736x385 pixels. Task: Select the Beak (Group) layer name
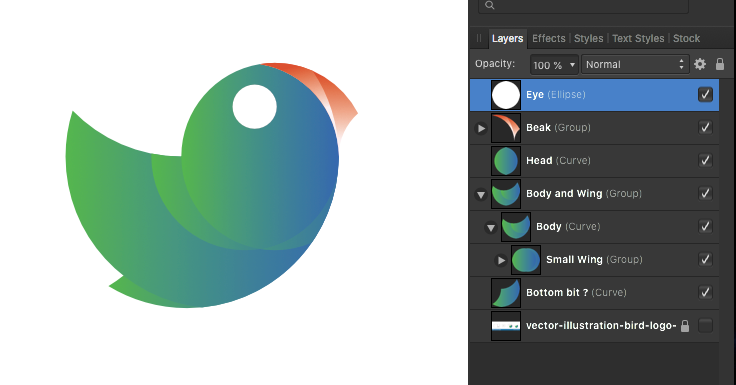tap(558, 127)
